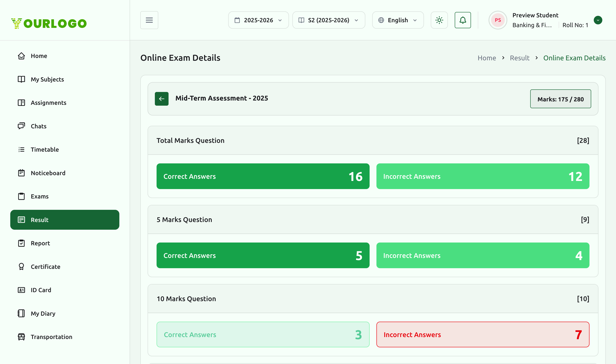Open Home in the sidebar menu
Viewport: 616px width, 364px height.
click(x=65, y=56)
